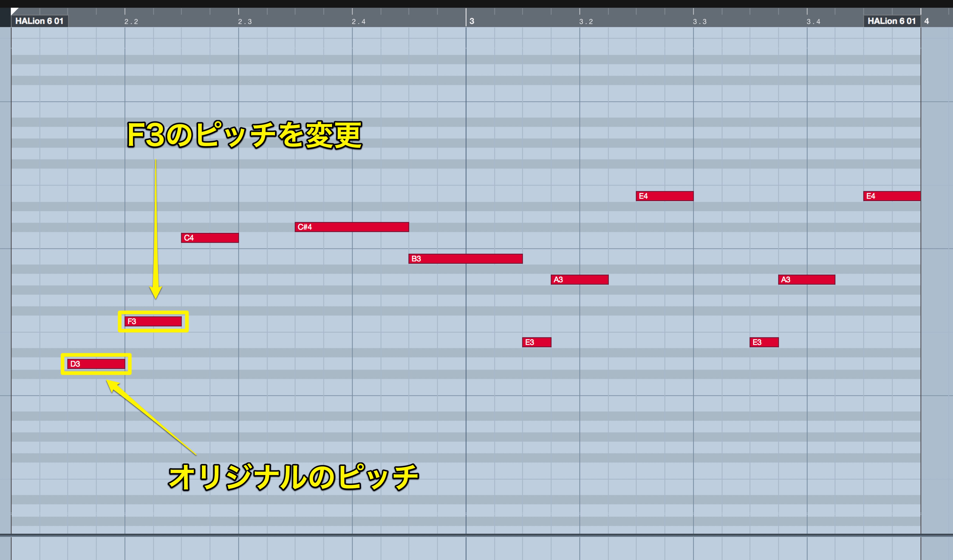
Task: Select the E4 note at the part end
Action: (x=892, y=196)
